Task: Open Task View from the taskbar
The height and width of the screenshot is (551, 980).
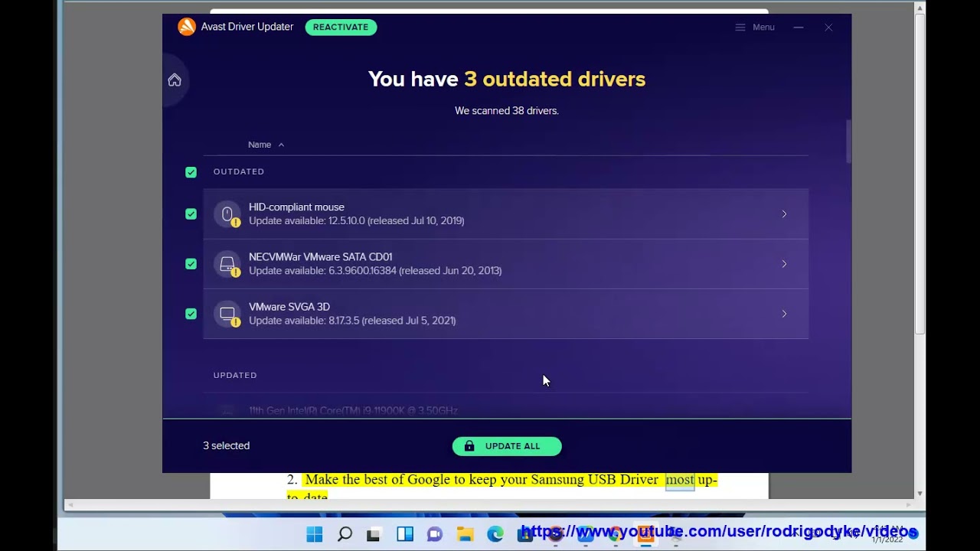Action: coord(374,534)
